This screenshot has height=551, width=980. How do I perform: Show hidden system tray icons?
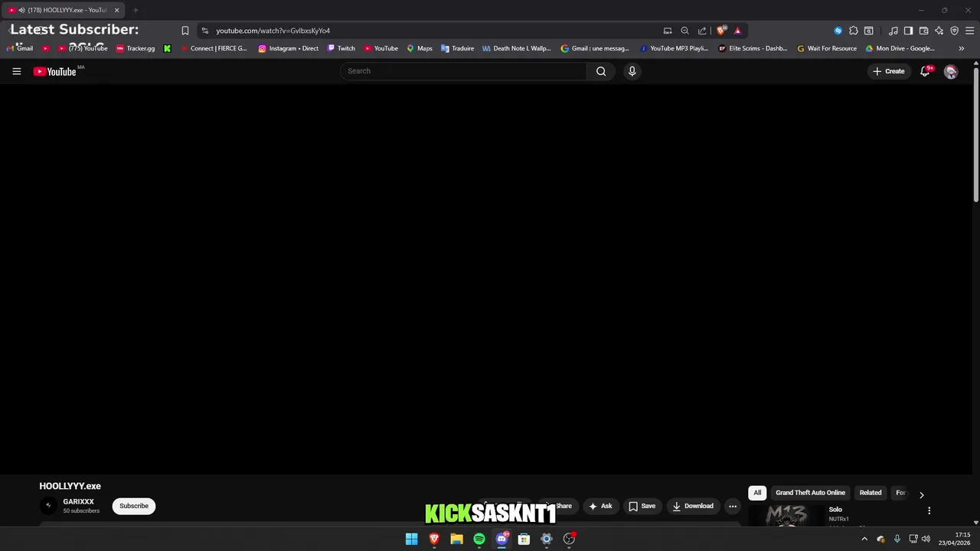point(864,539)
